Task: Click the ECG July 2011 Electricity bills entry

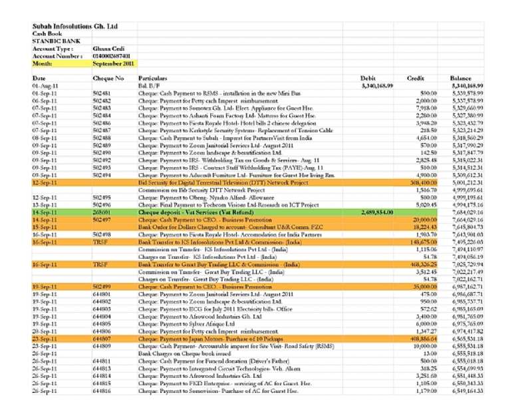Action: coord(215,309)
